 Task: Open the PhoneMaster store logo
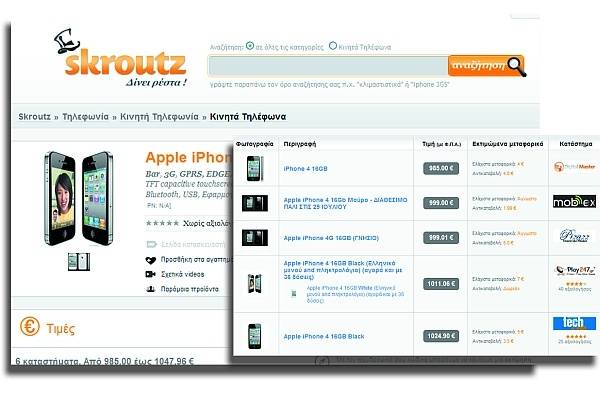click(x=574, y=167)
